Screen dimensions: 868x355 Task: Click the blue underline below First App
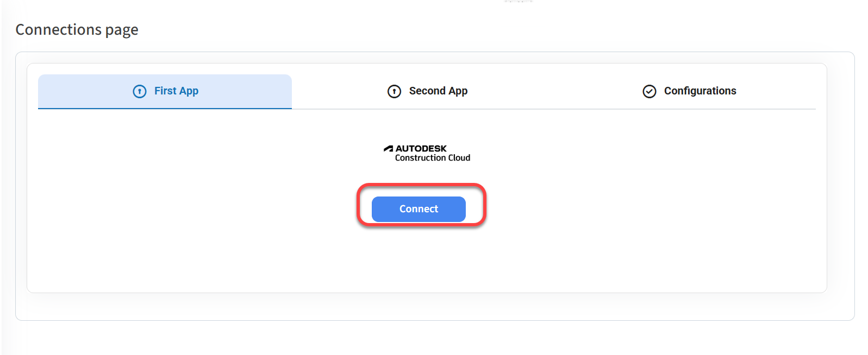click(x=165, y=109)
